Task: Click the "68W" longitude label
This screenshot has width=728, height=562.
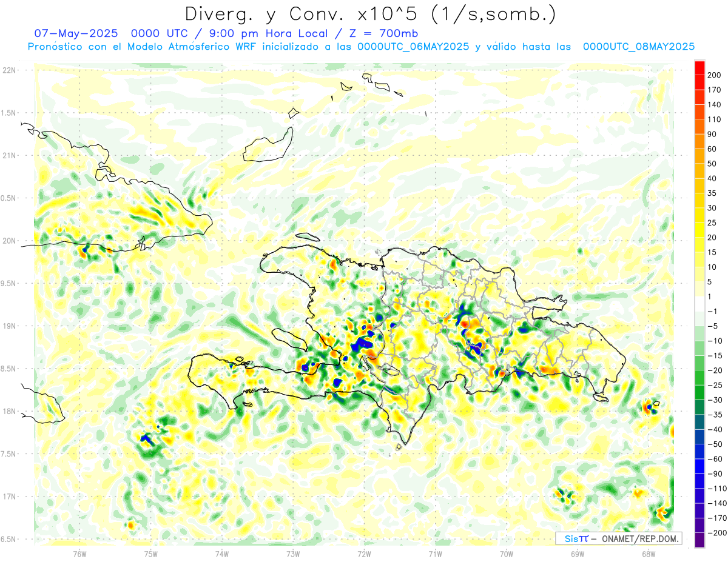Action: pos(649,554)
